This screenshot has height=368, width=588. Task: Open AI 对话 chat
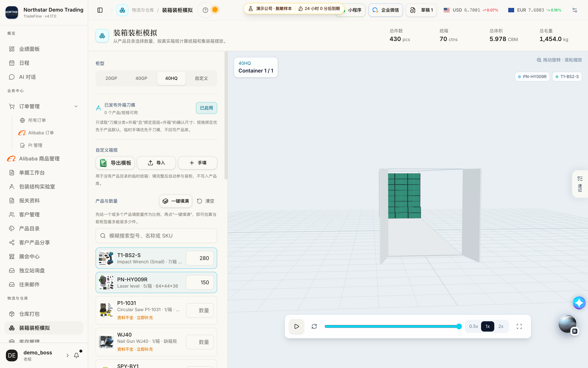pos(44,77)
